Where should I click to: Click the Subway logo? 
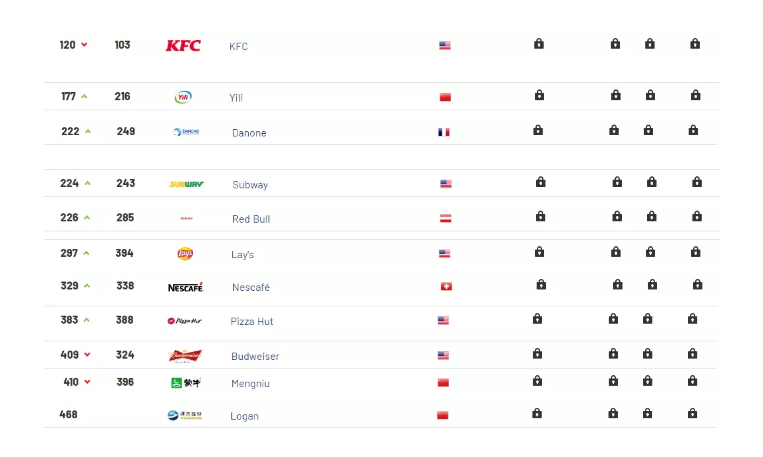click(x=186, y=184)
